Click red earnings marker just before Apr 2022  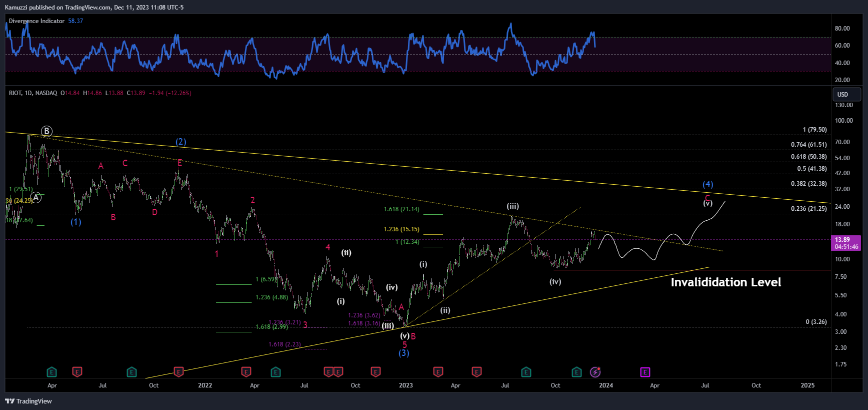point(246,372)
